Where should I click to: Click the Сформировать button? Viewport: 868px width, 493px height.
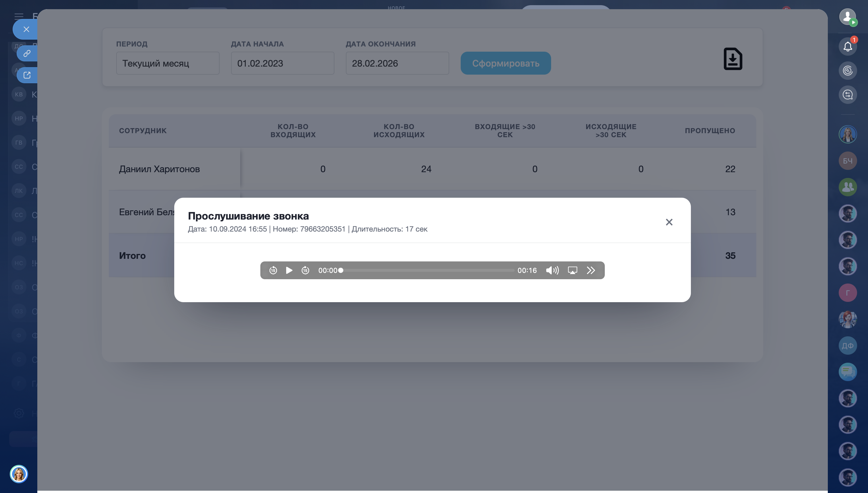click(505, 63)
